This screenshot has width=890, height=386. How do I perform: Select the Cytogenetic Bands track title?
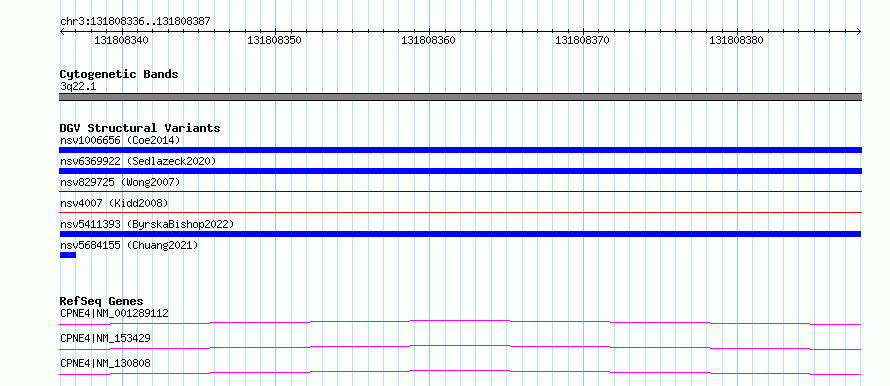click(x=119, y=74)
